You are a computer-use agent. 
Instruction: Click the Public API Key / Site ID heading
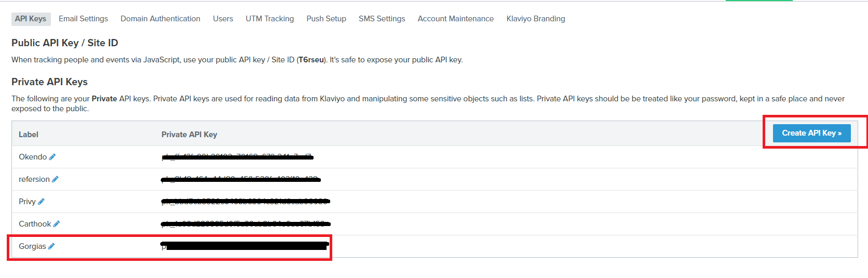(x=65, y=43)
